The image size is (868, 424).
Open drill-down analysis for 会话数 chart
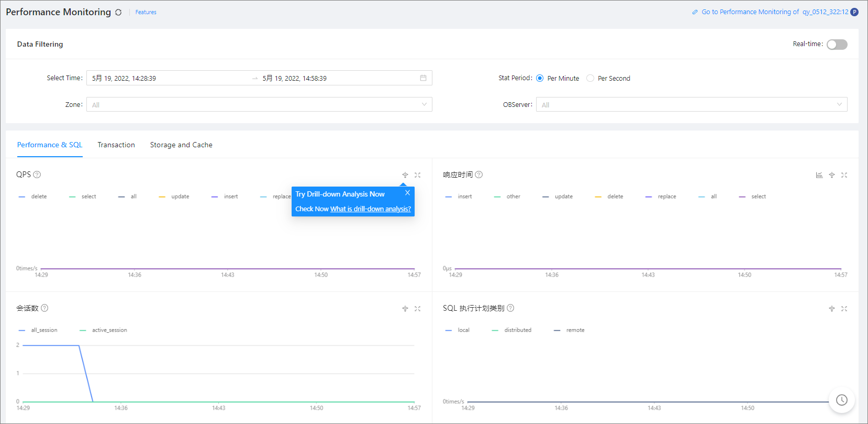(x=405, y=309)
